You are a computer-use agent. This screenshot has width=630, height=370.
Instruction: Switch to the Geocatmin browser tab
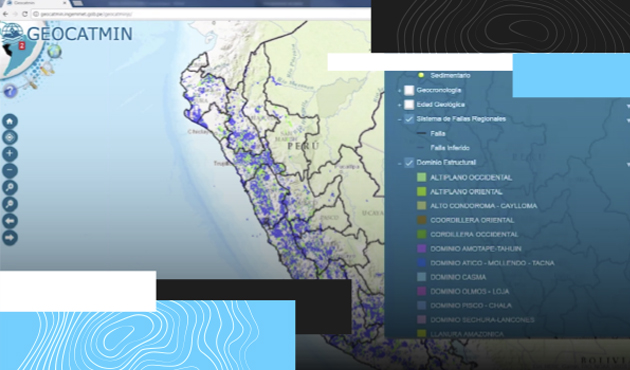35,3
